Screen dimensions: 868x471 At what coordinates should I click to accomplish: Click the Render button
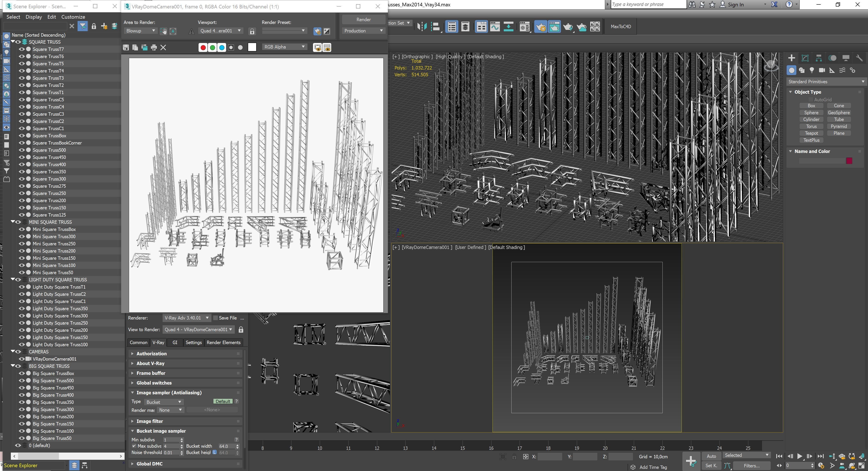(x=363, y=19)
